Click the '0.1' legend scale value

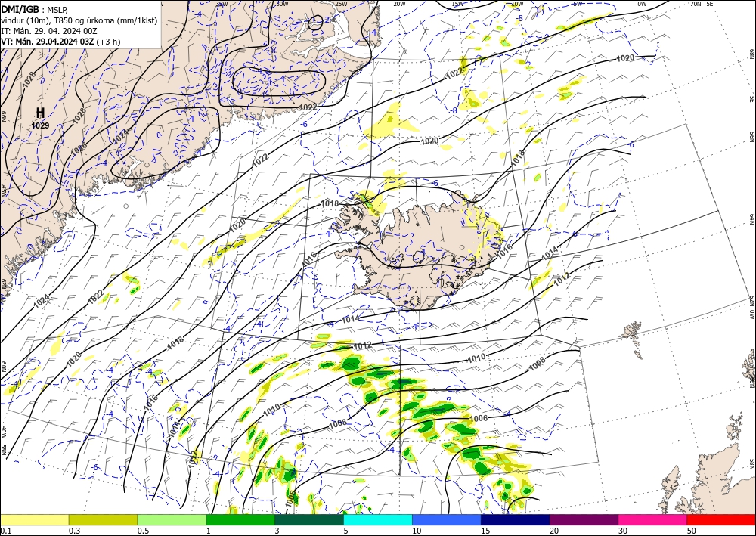click(x=5, y=531)
